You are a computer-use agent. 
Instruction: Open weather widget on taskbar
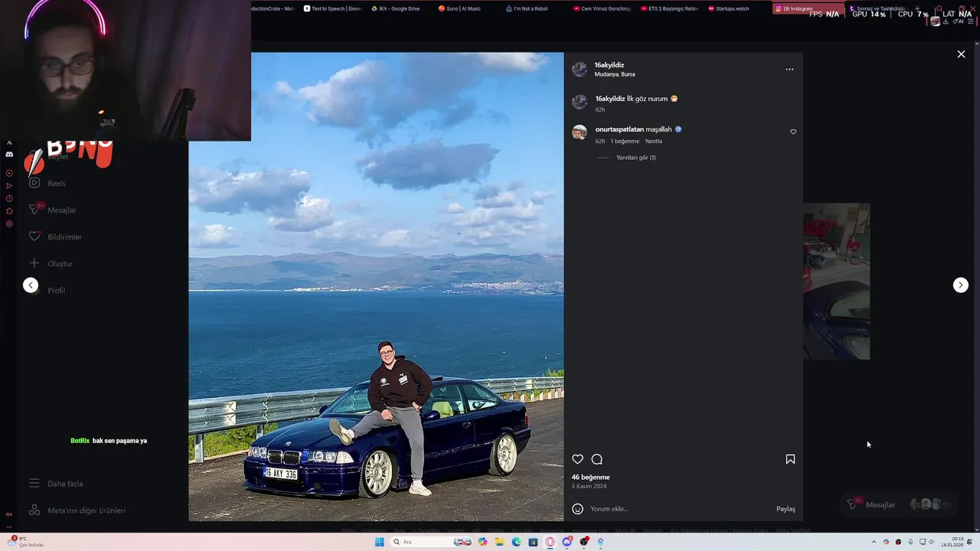point(26,542)
